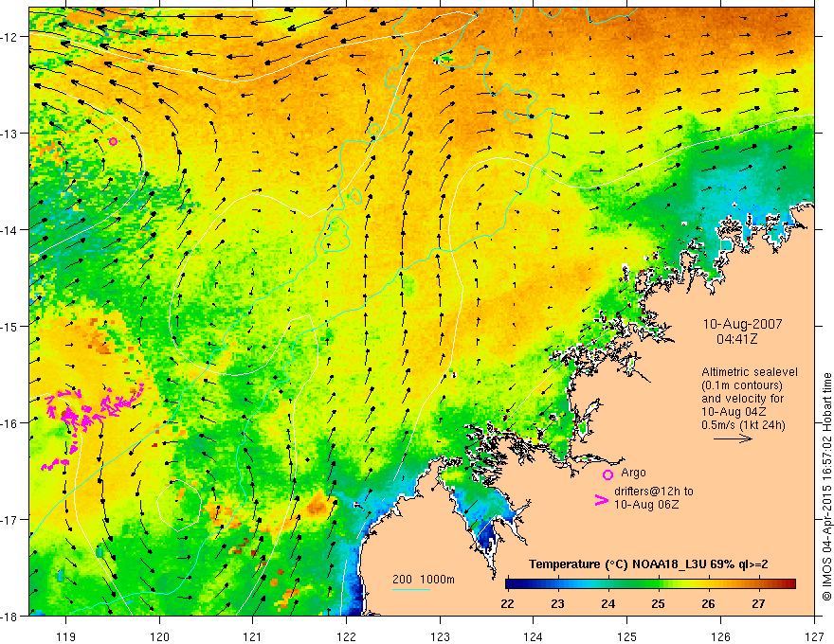Click the '200 1000m' depth contour label

pyautogui.click(x=424, y=580)
